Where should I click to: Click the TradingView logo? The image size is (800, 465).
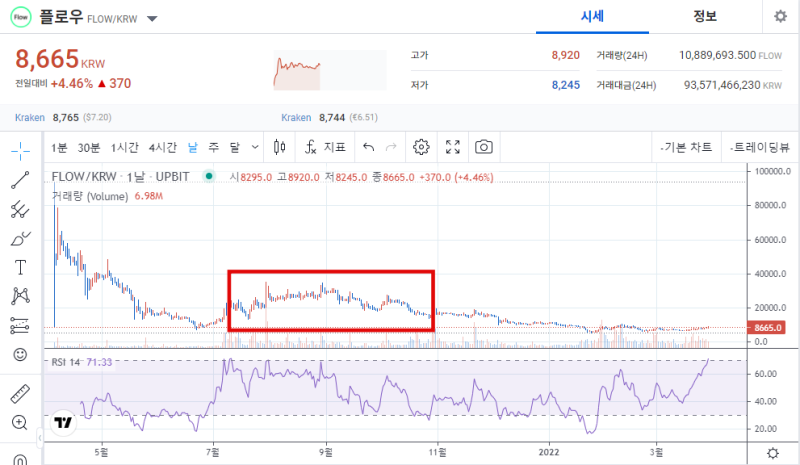tap(63, 423)
